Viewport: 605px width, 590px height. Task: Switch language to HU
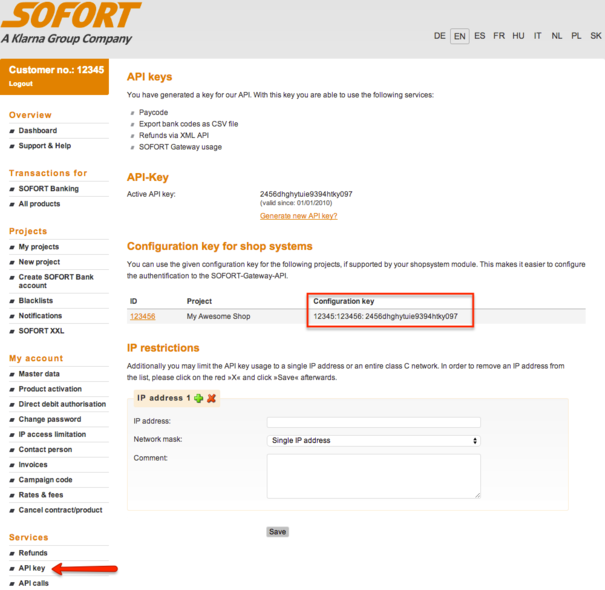tap(518, 36)
